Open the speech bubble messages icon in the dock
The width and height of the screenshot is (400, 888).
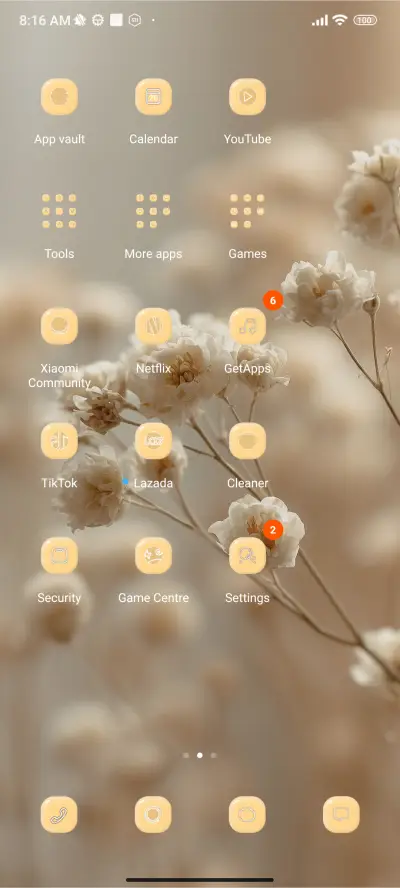coord(341,814)
